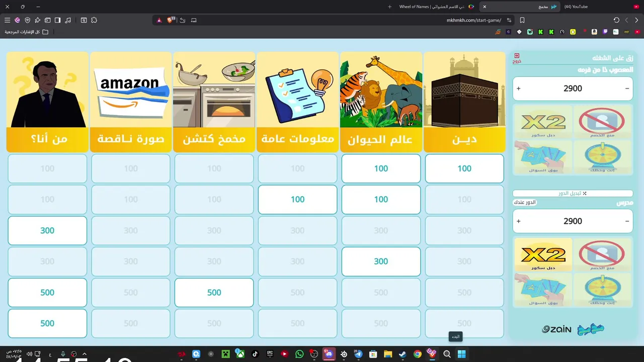The width and height of the screenshot is (644, 362).
Task: Open Epic Games from the taskbar
Action: point(270,354)
